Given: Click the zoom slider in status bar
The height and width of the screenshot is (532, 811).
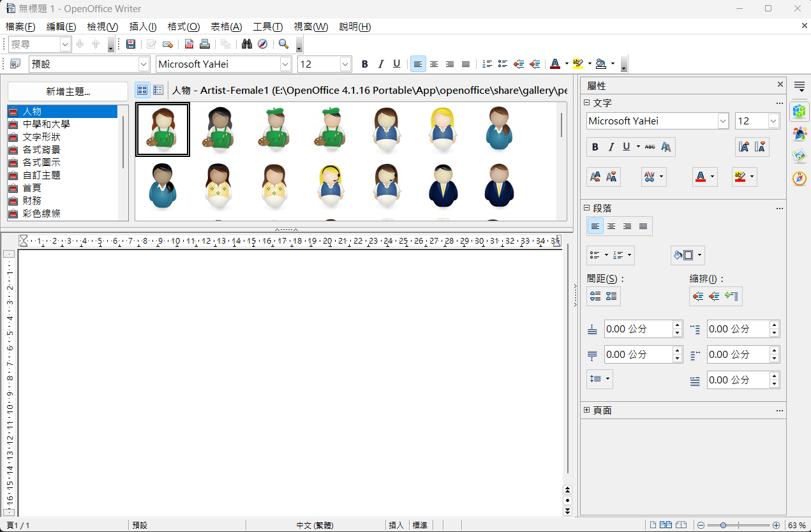Looking at the screenshot, I should point(724,525).
